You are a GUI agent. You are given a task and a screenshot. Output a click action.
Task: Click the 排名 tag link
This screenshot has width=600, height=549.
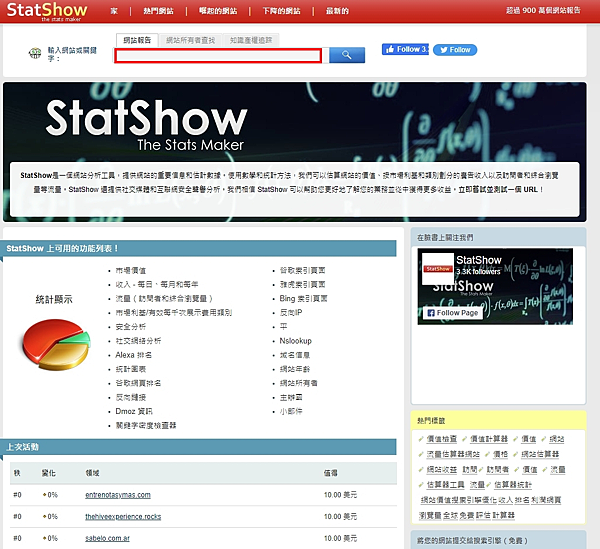[x=522, y=500]
